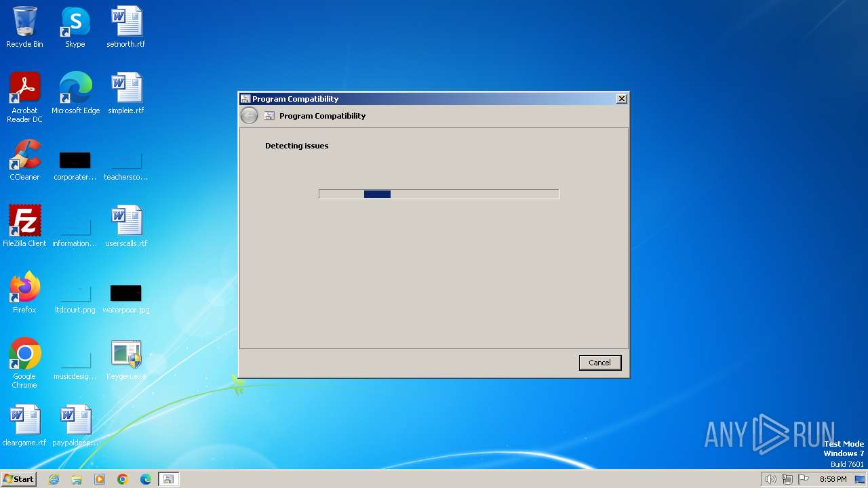The image size is (868, 488).
Task: Select the Keygen.exe desktop icon
Action: click(x=126, y=359)
